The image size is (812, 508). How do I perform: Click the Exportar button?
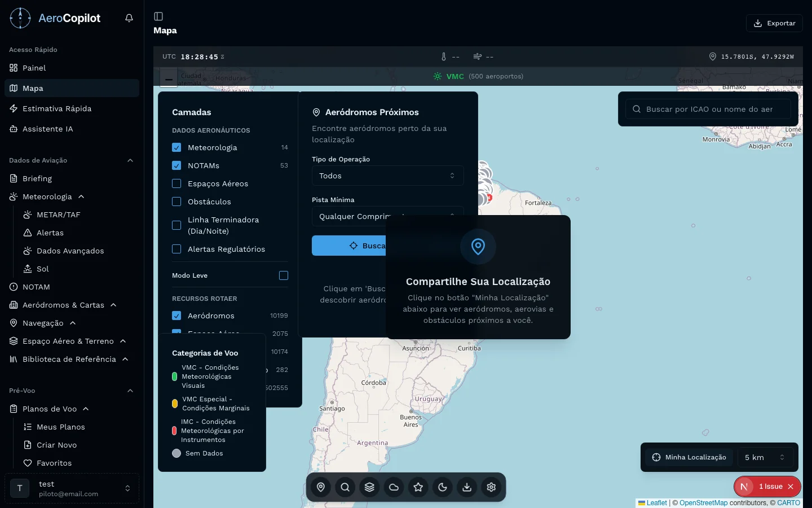[x=774, y=23]
